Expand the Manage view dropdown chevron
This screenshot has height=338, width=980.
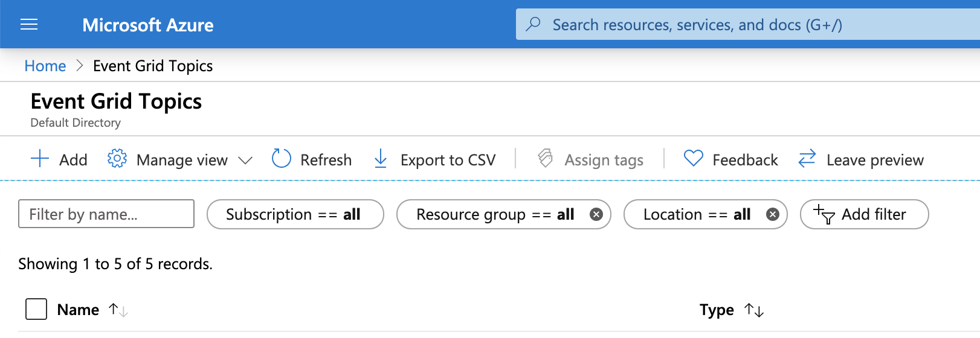(x=245, y=160)
